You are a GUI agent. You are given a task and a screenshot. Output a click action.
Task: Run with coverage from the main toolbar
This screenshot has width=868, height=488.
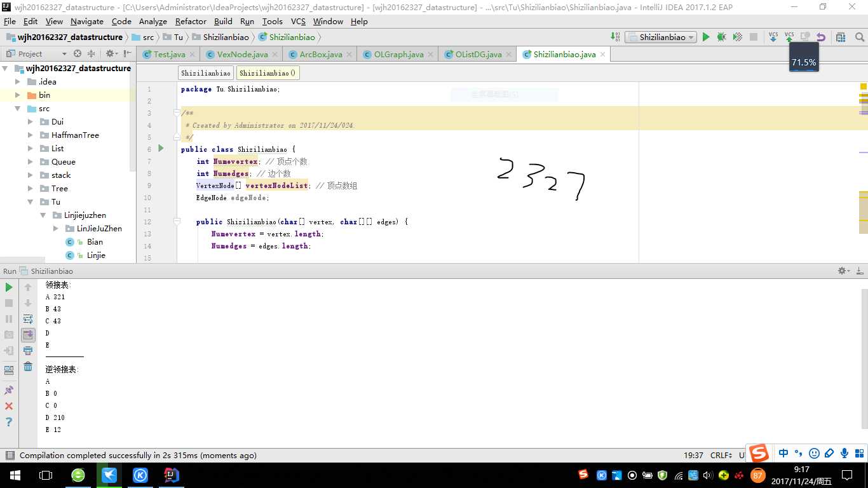click(x=738, y=37)
